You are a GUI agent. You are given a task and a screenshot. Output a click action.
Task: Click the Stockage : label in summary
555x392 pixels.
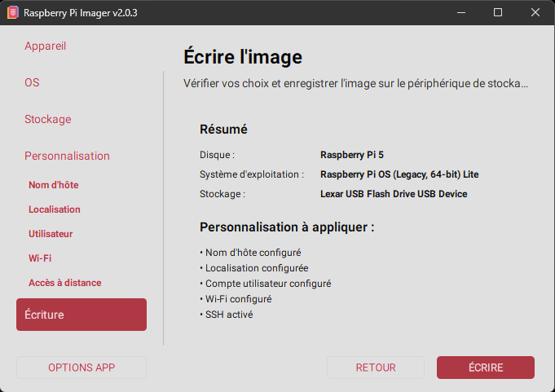[x=222, y=194]
